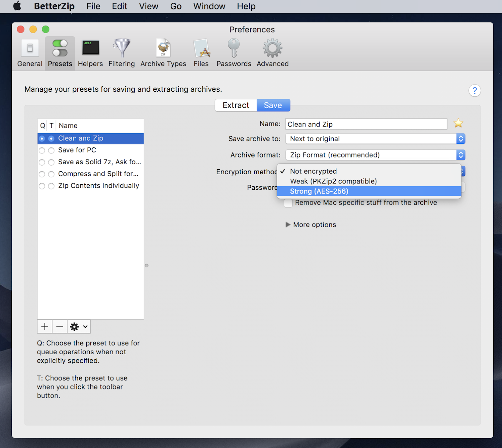Screen dimensions: 502x448
Task: Remove selected preset with the minus button
Action: click(59, 326)
